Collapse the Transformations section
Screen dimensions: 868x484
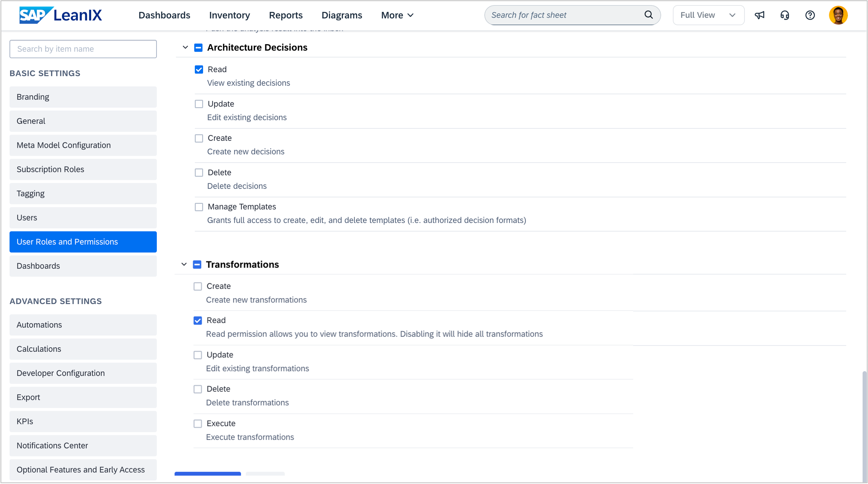tap(184, 264)
